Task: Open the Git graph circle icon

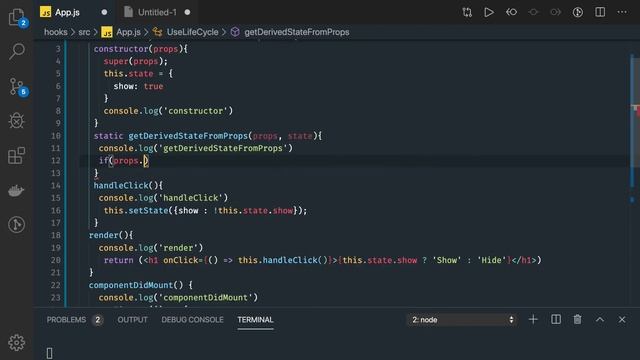Action: coord(16,224)
